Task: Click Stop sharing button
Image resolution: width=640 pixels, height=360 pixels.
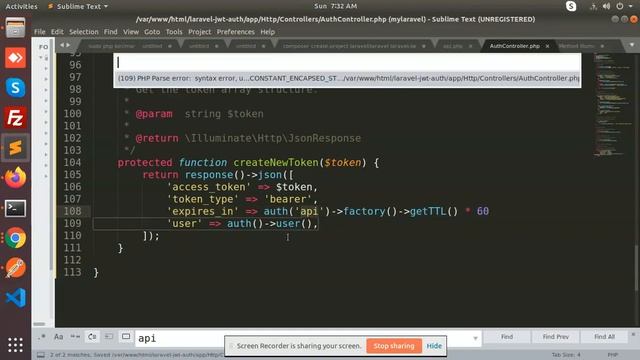Action: 394,346
